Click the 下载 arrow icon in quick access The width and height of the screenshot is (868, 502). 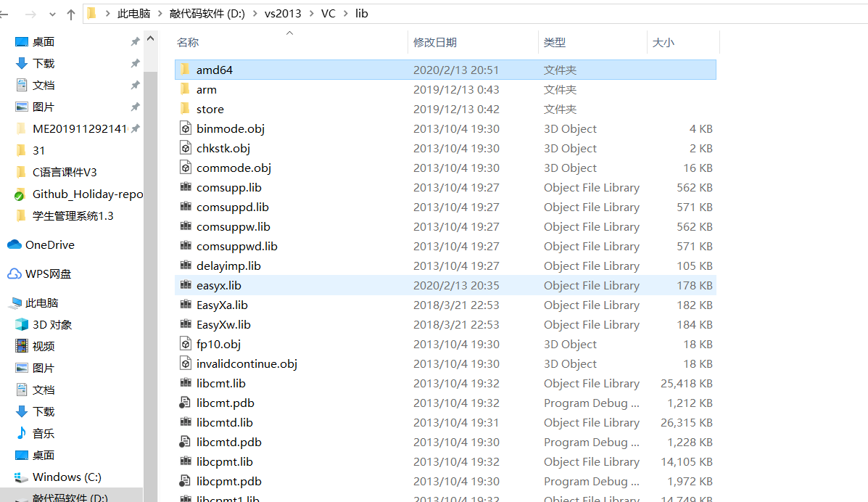coord(22,63)
